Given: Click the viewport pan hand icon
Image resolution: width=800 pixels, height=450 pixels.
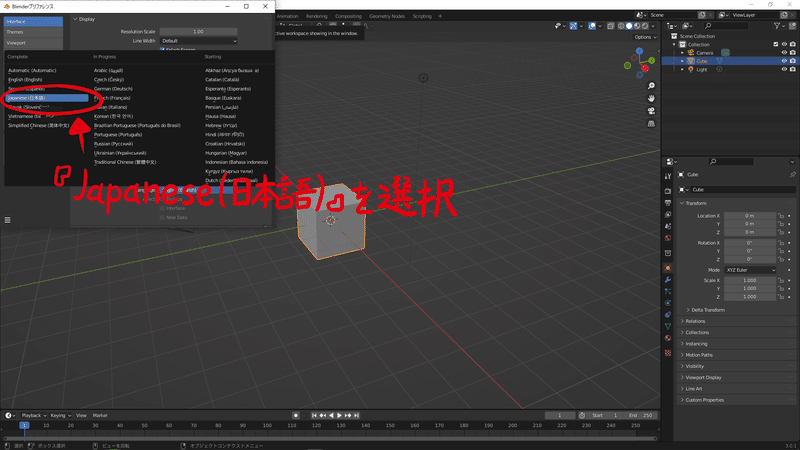Looking at the screenshot, I should [x=651, y=98].
